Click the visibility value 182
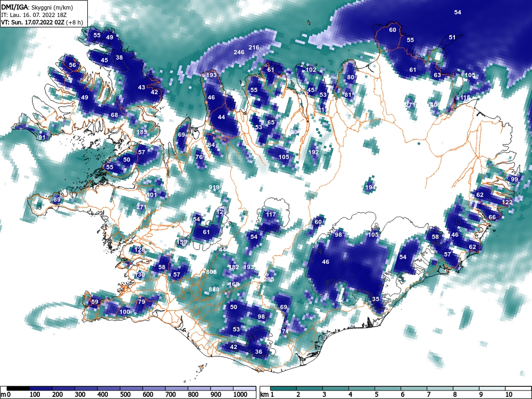Viewport: 532px width, 399px height. click(234, 268)
